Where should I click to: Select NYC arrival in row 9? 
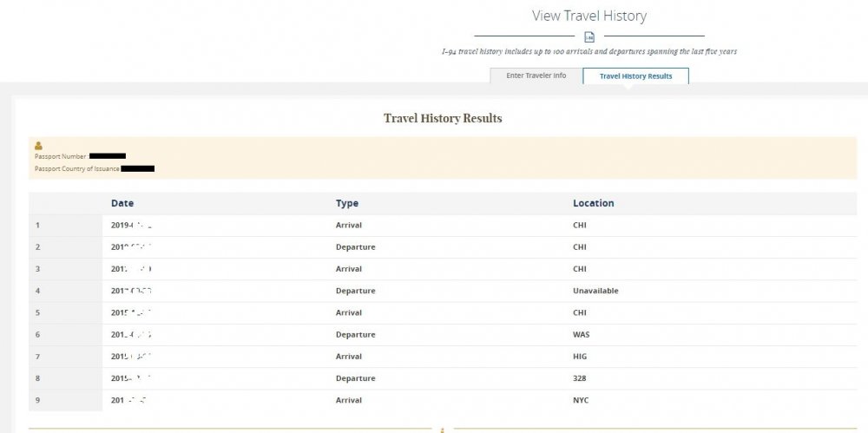point(581,400)
